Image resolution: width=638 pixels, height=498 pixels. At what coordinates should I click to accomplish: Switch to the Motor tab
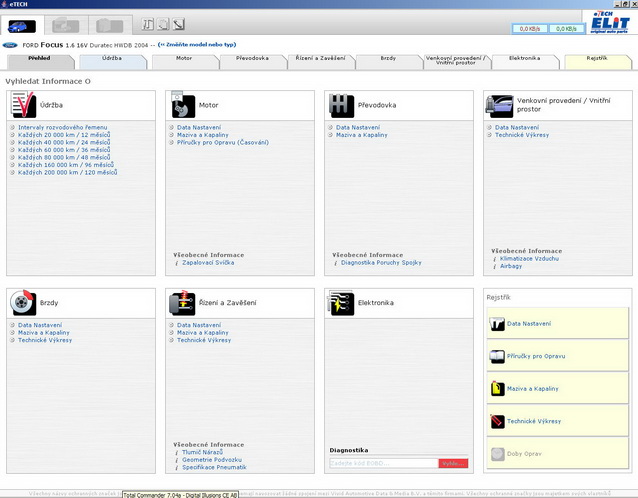pyautogui.click(x=184, y=59)
